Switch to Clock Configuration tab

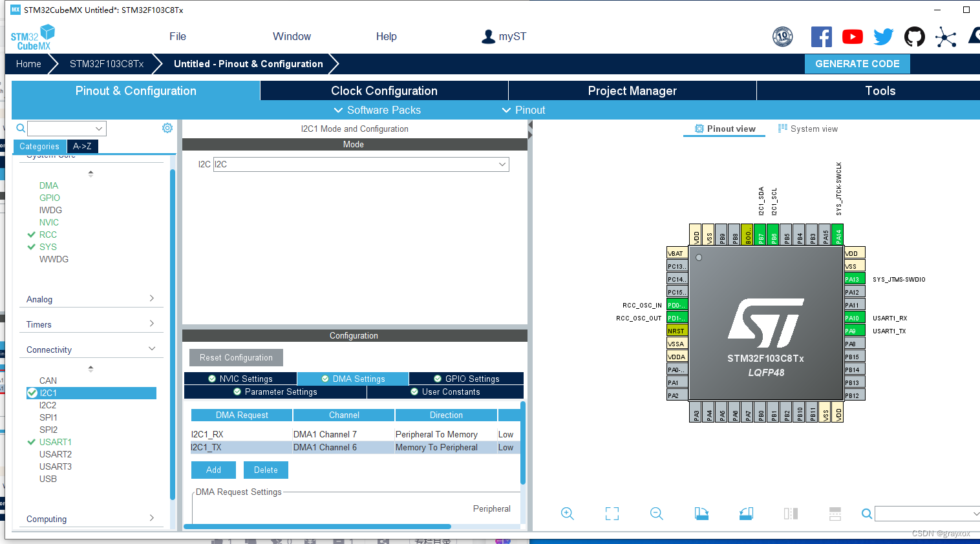click(384, 91)
